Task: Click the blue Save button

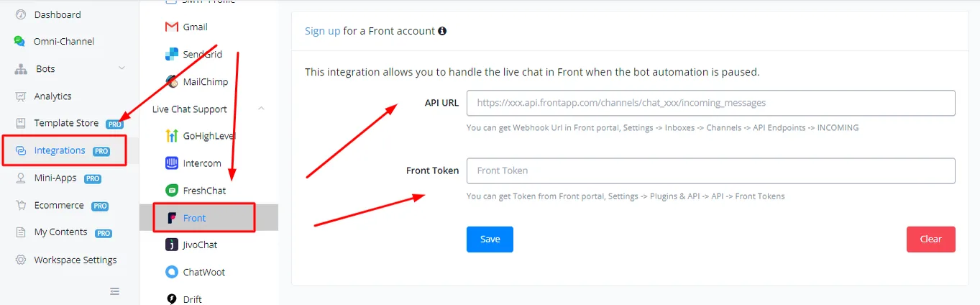Action: tap(490, 239)
